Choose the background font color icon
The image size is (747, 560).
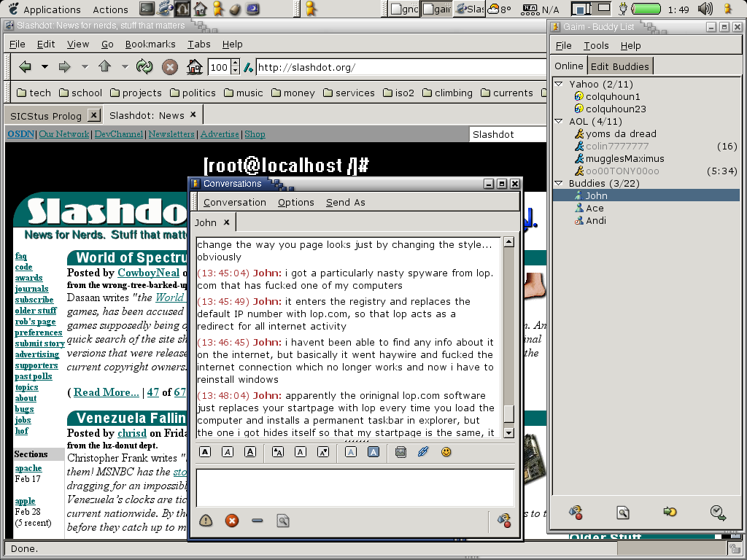click(373, 452)
